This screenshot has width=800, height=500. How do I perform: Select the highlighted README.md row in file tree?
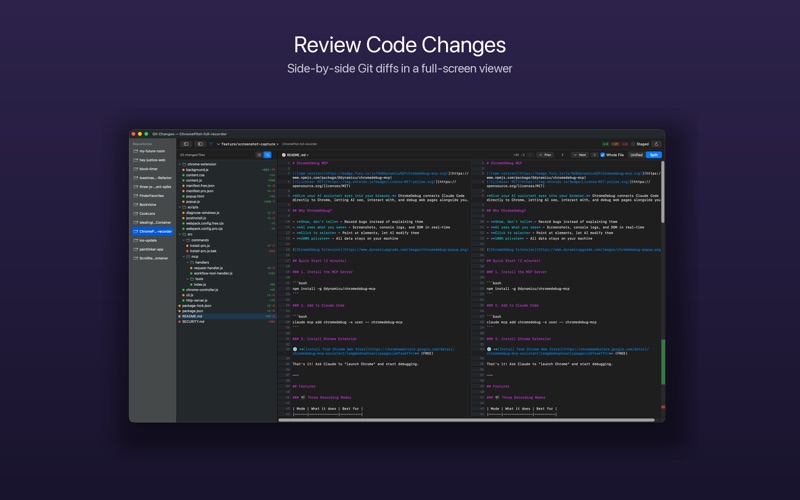tap(229, 316)
